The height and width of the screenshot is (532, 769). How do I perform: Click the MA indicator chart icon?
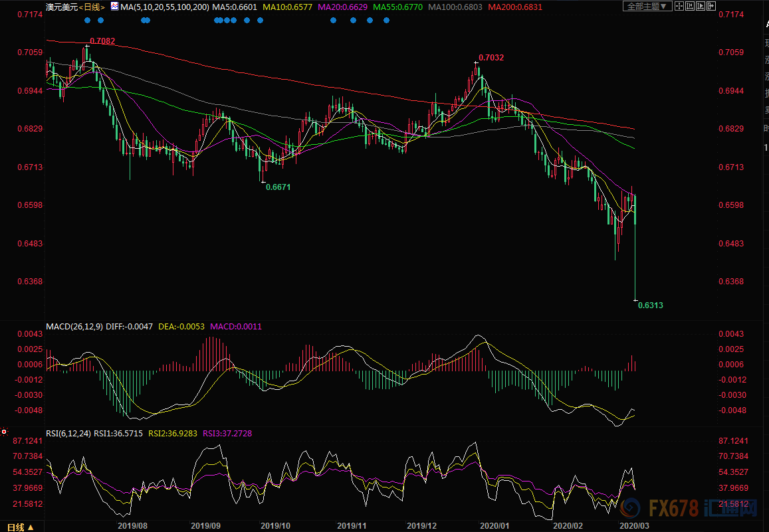point(114,7)
